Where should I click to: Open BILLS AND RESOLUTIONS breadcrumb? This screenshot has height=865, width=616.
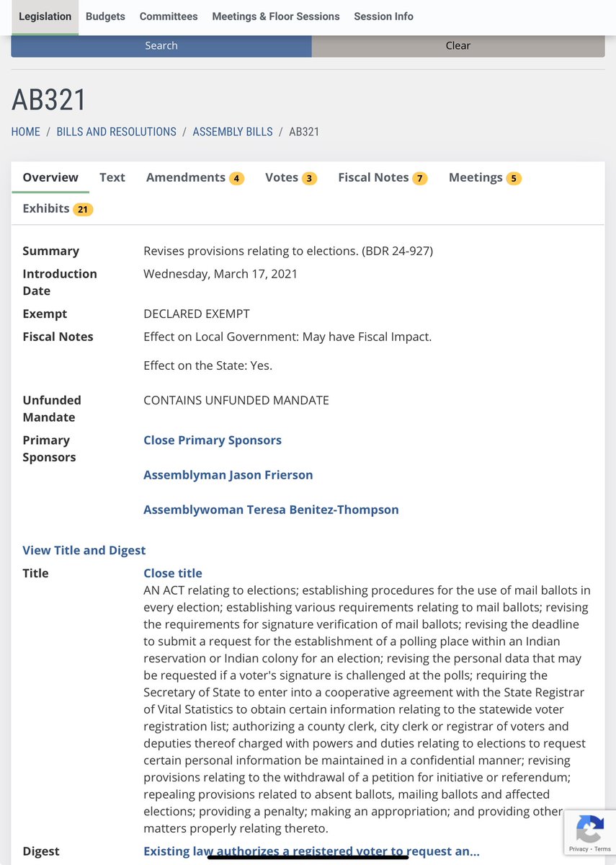[117, 132]
